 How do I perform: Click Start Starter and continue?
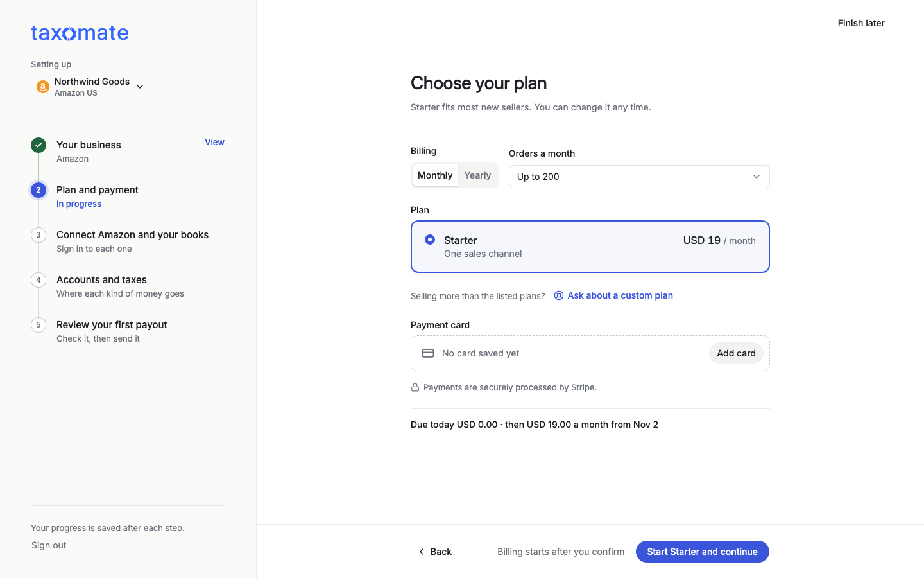(x=703, y=552)
